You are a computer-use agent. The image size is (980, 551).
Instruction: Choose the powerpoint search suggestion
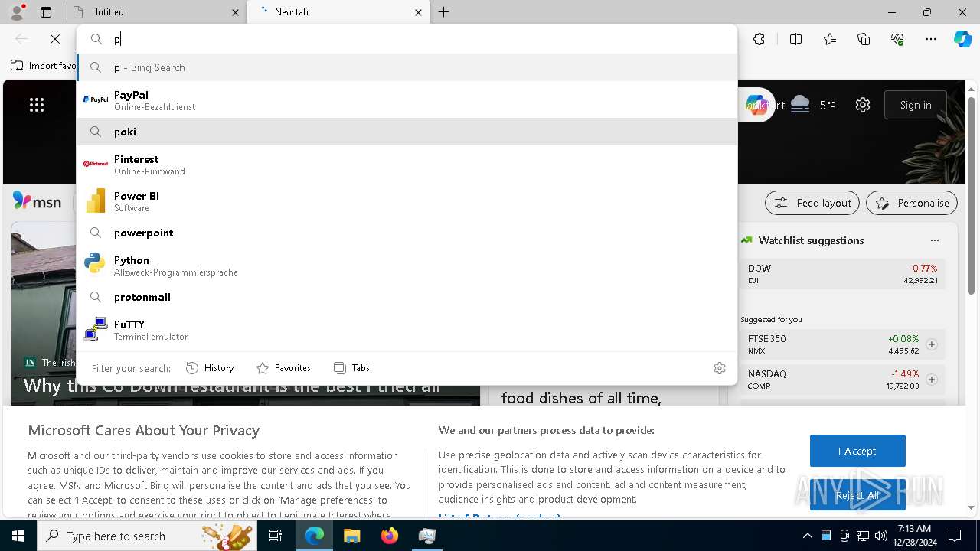(x=407, y=233)
